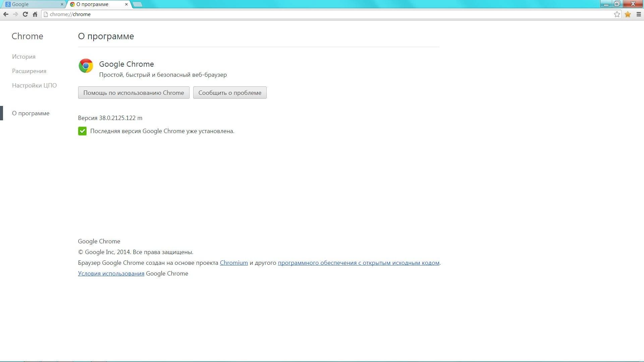Close the Google tab
Screen dimensions: 644x362
click(x=62, y=4)
